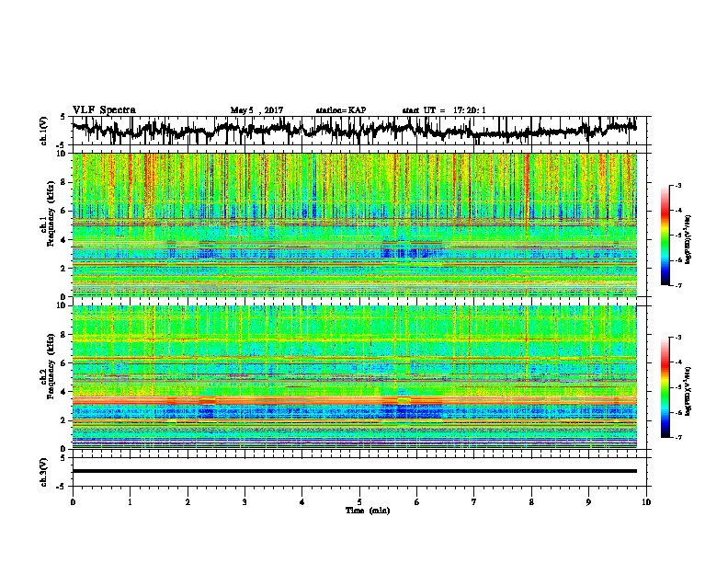Click the "8" tick label on the time axis
The height and width of the screenshot is (563, 728).
(x=531, y=502)
